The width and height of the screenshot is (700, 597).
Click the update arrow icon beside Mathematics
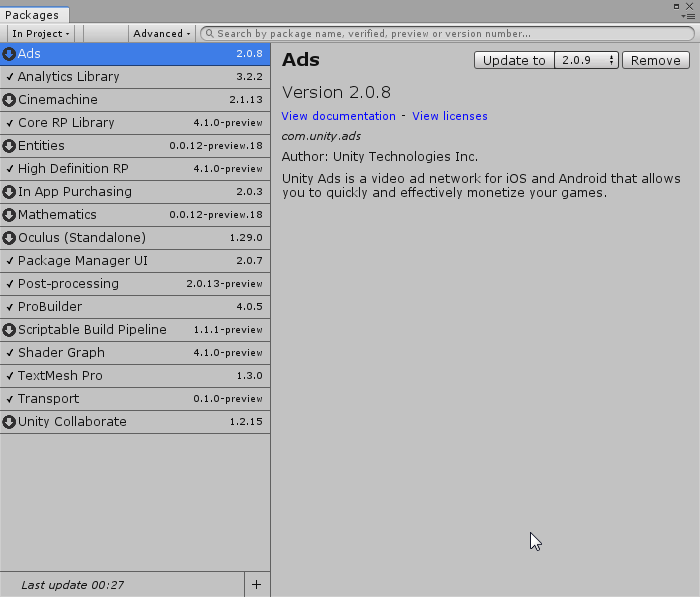coord(9,215)
